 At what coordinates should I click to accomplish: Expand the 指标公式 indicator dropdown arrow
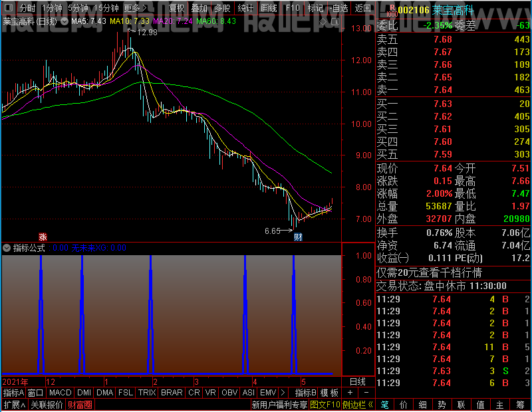point(7,248)
